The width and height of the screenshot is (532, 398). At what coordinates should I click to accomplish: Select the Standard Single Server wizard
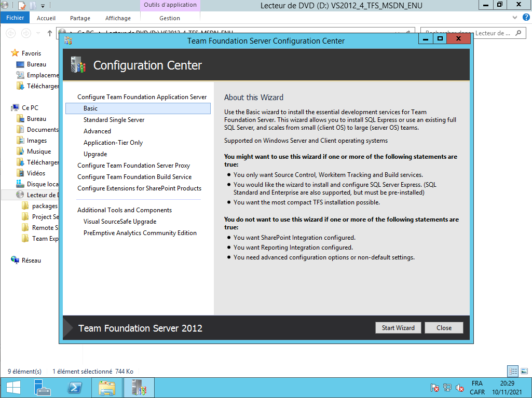pyautogui.click(x=114, y=120)
